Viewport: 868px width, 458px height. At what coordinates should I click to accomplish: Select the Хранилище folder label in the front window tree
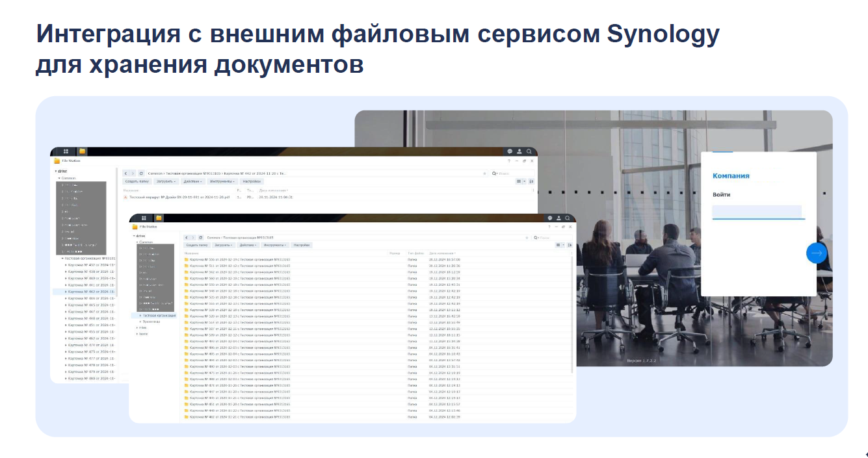coord(151,322)
